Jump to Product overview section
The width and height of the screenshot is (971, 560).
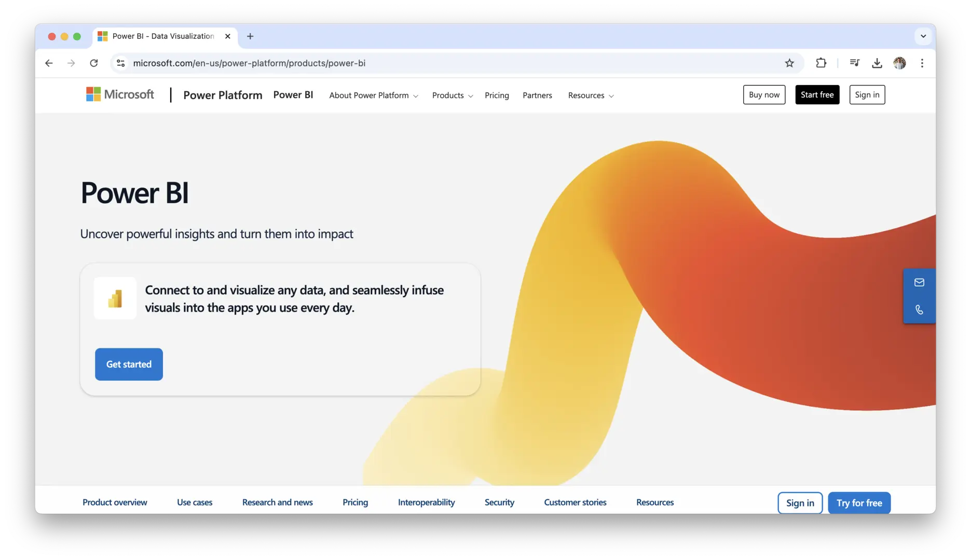pyautogui.click(x=115, y=502)
